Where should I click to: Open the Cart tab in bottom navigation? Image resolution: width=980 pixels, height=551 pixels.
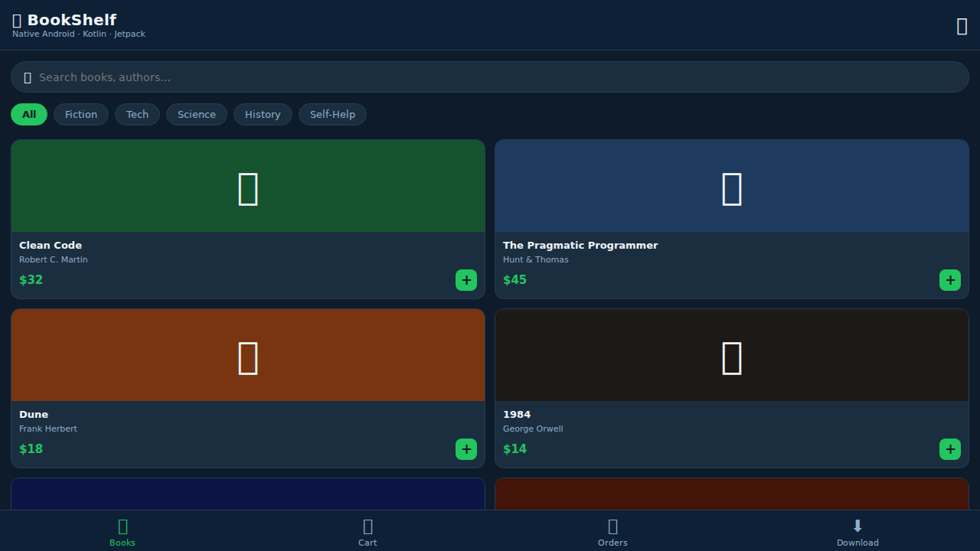point(367,531)
